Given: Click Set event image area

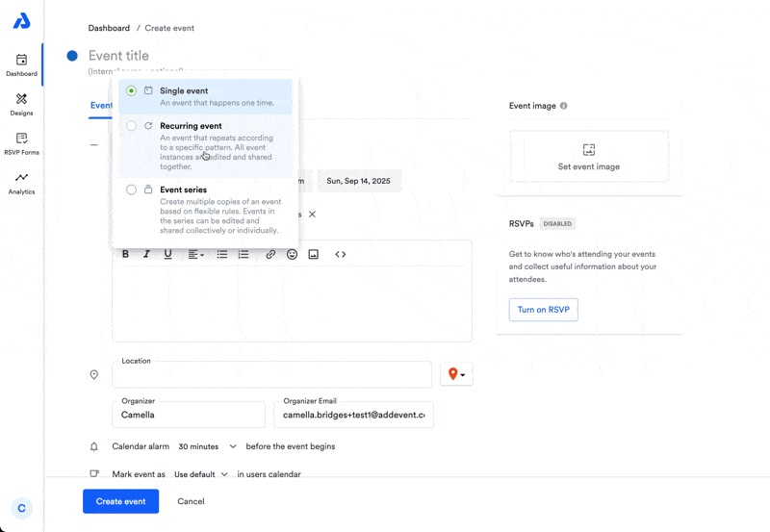Looking at the screenshot, I should (x=589, y=157).
